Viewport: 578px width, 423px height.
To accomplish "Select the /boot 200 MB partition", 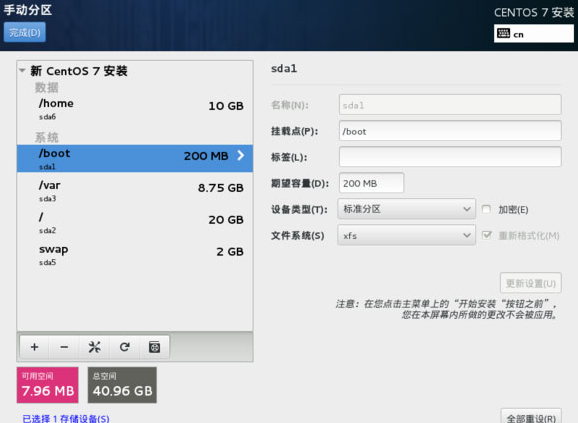I will 135,158.
